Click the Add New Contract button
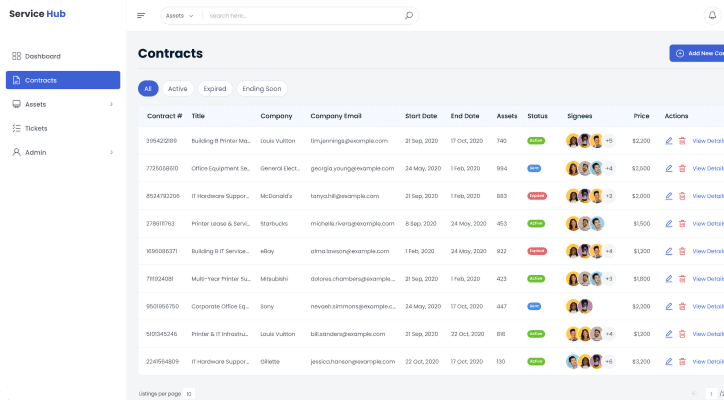The width and height of the screenshot is (724, 400). (x=697, y=53)
